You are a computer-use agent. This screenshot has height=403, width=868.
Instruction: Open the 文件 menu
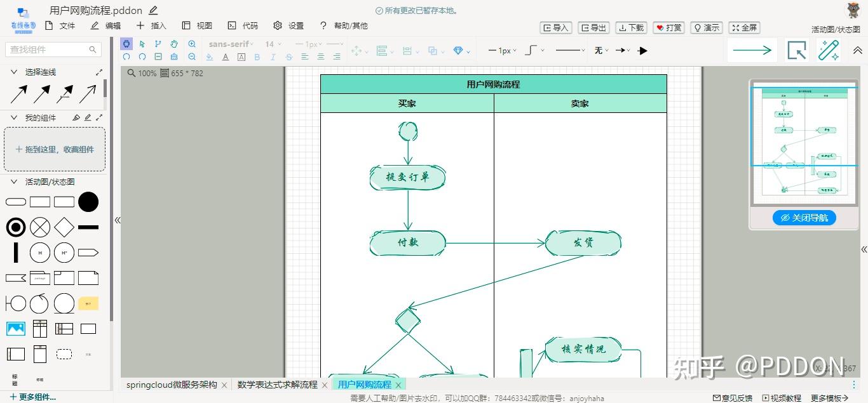(66, 25)
